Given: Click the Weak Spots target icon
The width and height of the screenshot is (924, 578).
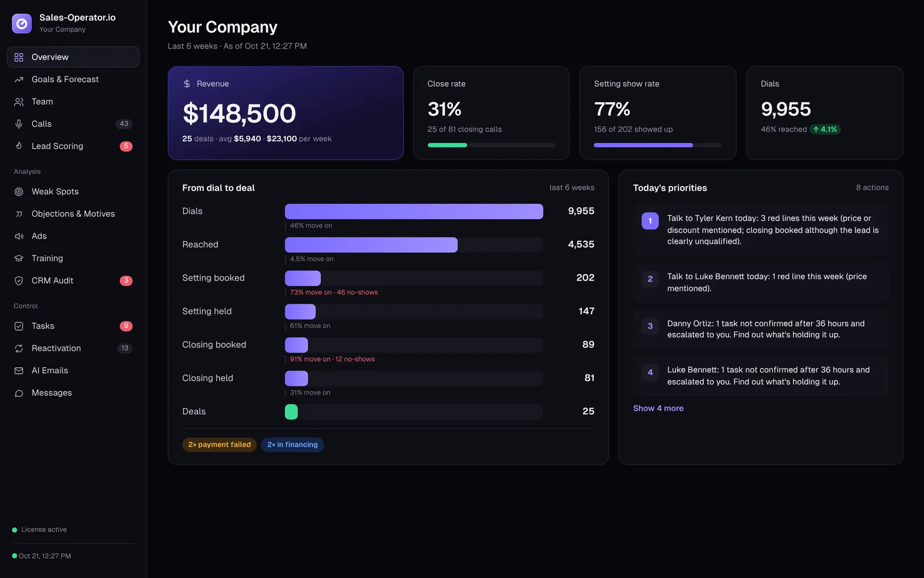Looking at the screenshot, I should (19, 192).
